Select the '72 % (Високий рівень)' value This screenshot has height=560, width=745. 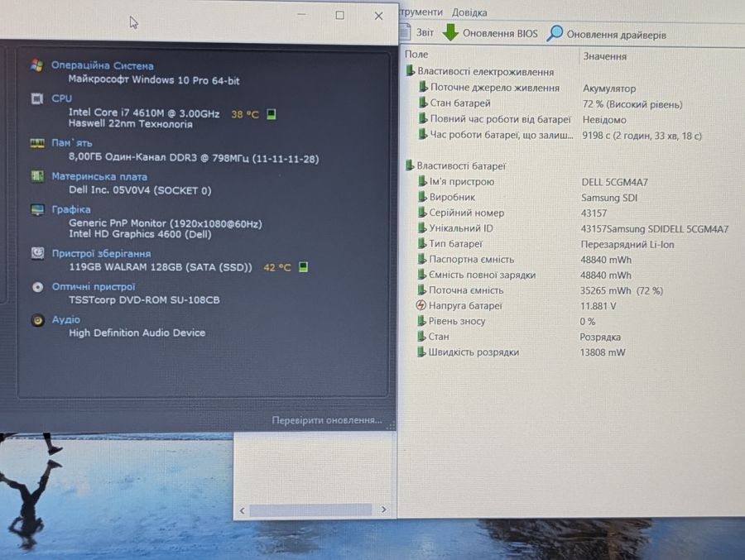coord(632,104)
